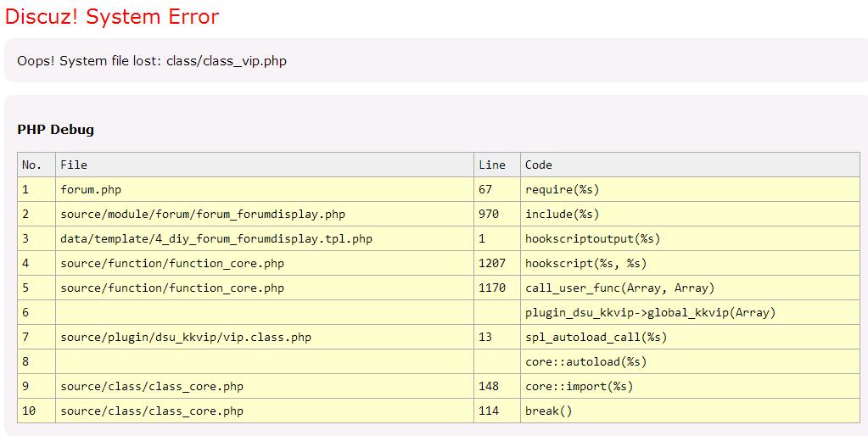
Task: Click the 'File' column header
Action: [265, 165]
